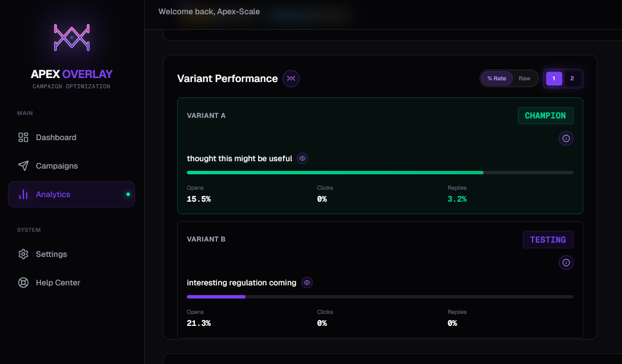The width and height of the screenshot is (622, 364).
Task: Select the Campaigns paper-plane icon
Action: click(23, 166)
